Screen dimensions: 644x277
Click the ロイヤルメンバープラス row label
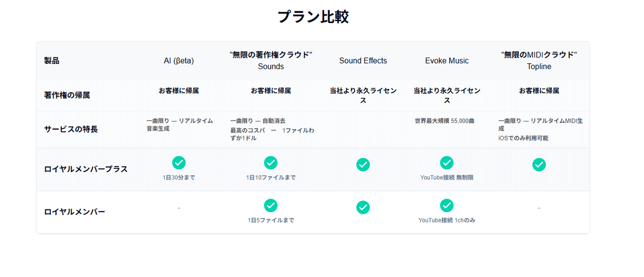click(x=86, y=169)
